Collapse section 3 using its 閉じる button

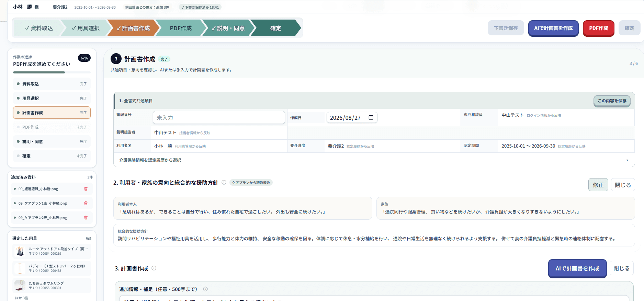tap(621, 268)
